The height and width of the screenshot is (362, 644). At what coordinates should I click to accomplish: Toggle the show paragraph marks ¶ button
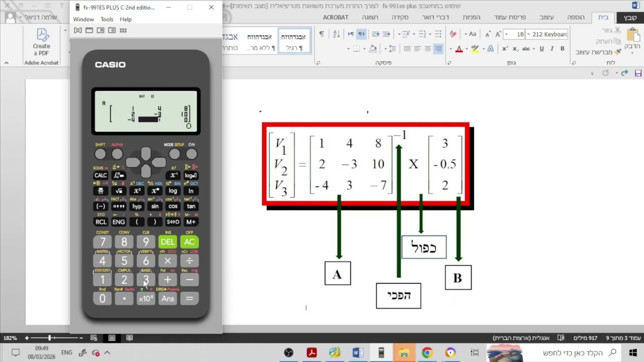pyautogui.click(x=322, y=34)
